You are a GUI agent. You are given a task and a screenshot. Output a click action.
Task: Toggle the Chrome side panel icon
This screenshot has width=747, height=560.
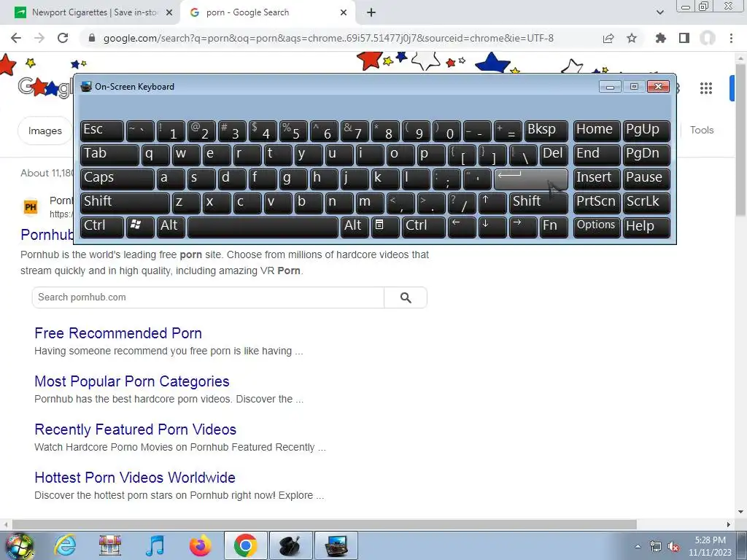pos(684,38)
